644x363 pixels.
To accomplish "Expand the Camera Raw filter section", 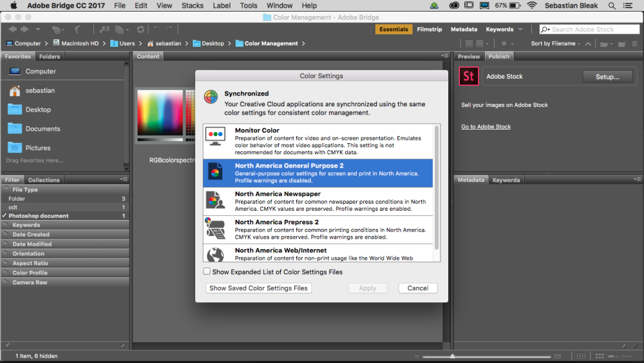I will 6,282.
